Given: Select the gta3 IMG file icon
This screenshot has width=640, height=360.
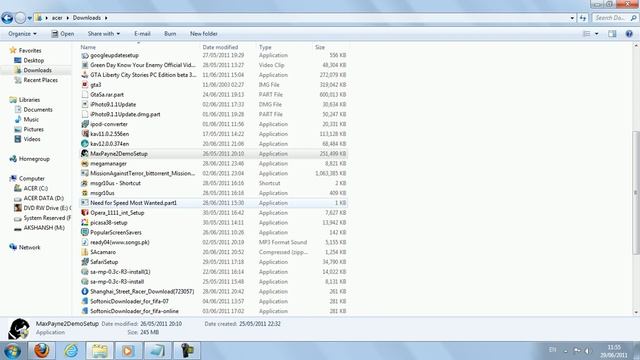Looking at the screenshot, I should (x=85, y=84).
